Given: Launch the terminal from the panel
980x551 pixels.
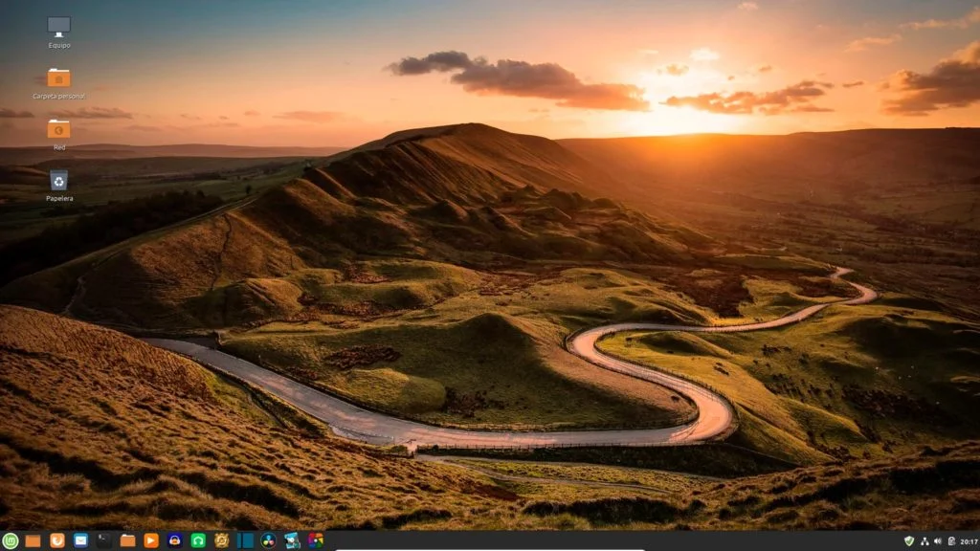Looking at the screenshot, I should coord(103,541).
